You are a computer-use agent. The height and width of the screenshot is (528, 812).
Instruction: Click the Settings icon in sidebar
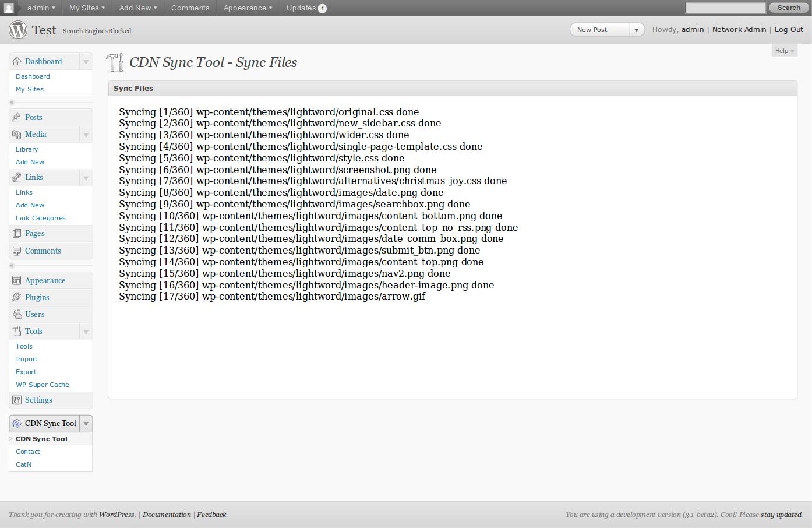(16, 400)
